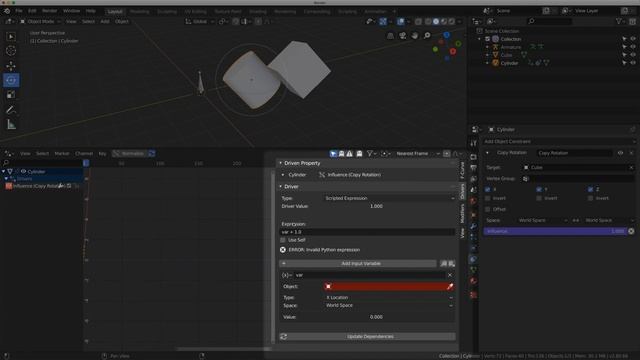Adjust the Influence slider
This screenshot has height=360, width=640.
pyautogui.click(x=555, y=231)
